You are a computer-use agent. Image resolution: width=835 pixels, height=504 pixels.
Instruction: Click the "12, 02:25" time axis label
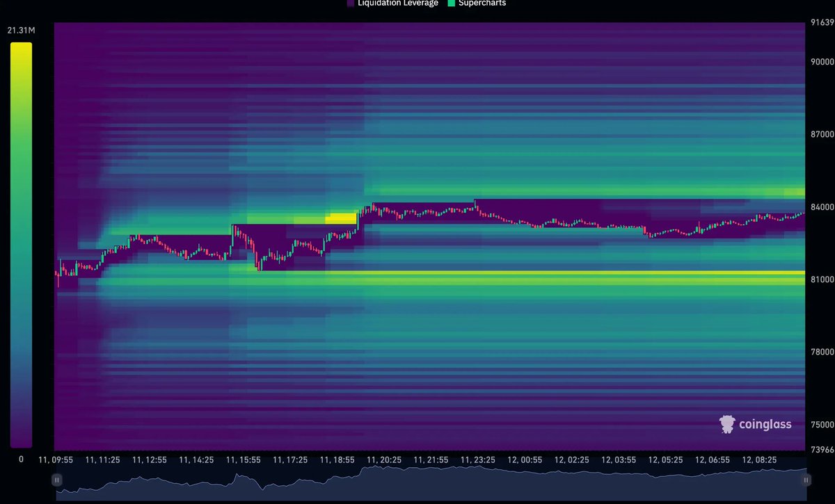pyautogui.click(x=572, y=460)
